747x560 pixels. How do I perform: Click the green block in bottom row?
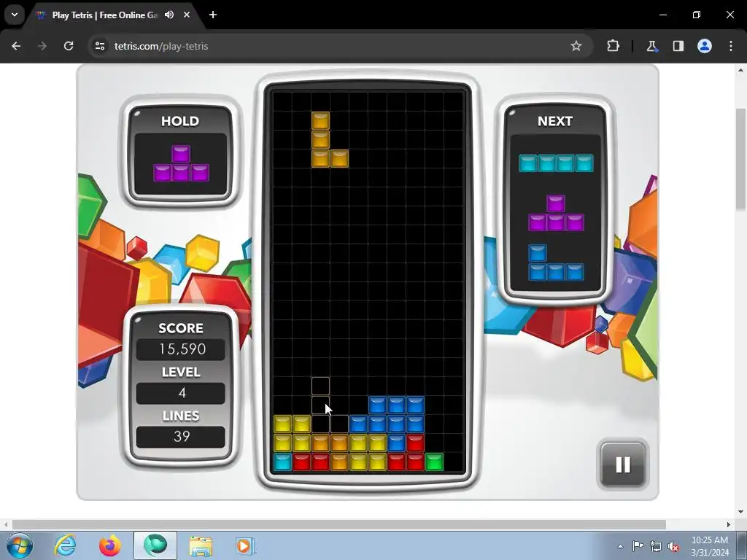click(x=434, y=462)
